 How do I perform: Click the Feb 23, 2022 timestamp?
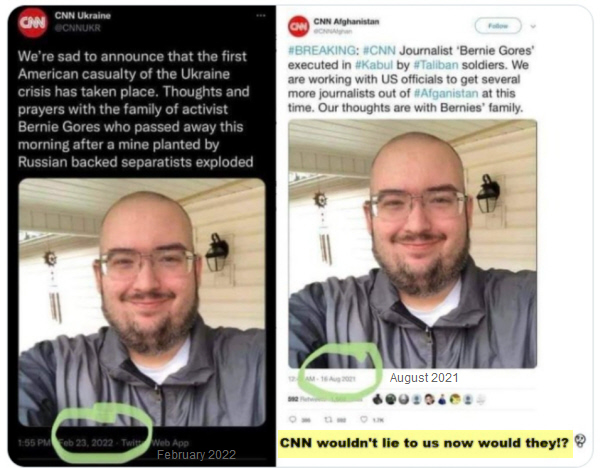86,443
